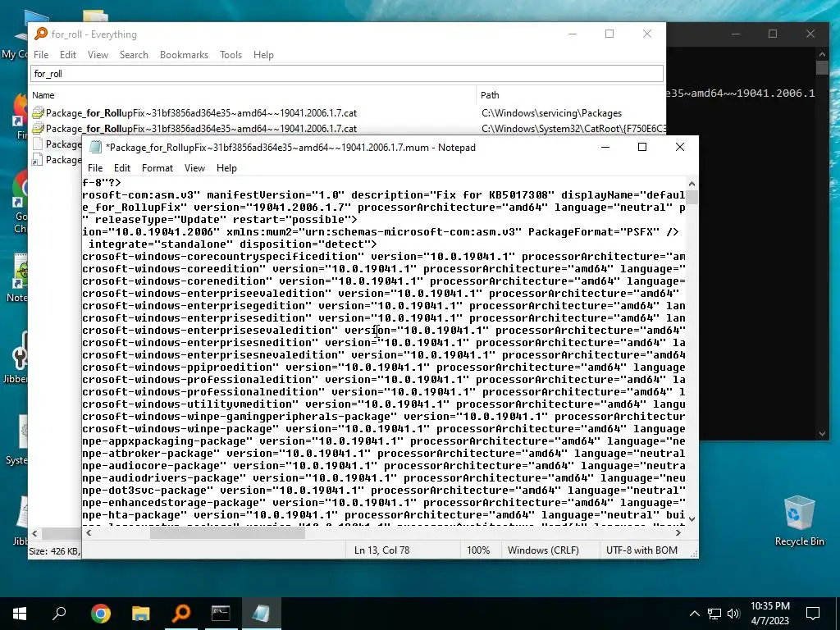Minimize the Everything window
Screen dimensions: 840x630
pyautogui.click(x=573, y=34)
